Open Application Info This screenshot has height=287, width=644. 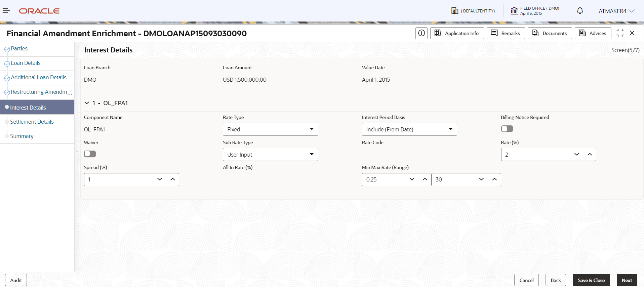tap(457, 33)
